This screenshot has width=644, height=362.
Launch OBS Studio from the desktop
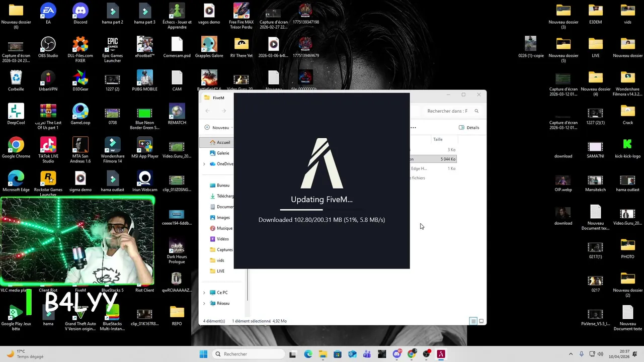[x=48, y=47]
